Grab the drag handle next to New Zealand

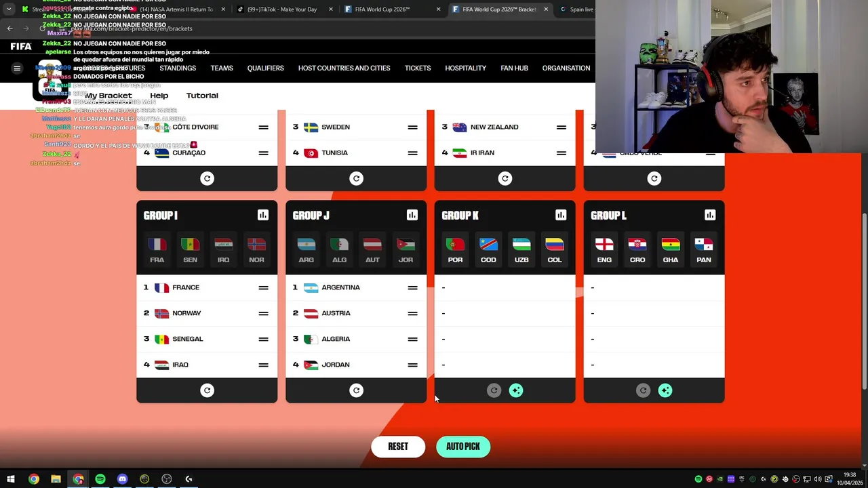[x=561, y=127]
